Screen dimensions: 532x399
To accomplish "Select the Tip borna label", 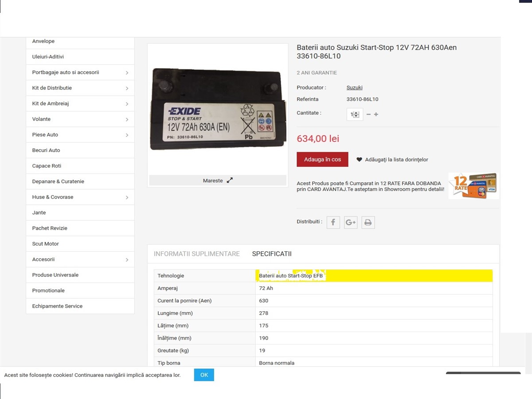I will [x=169, y=363].
